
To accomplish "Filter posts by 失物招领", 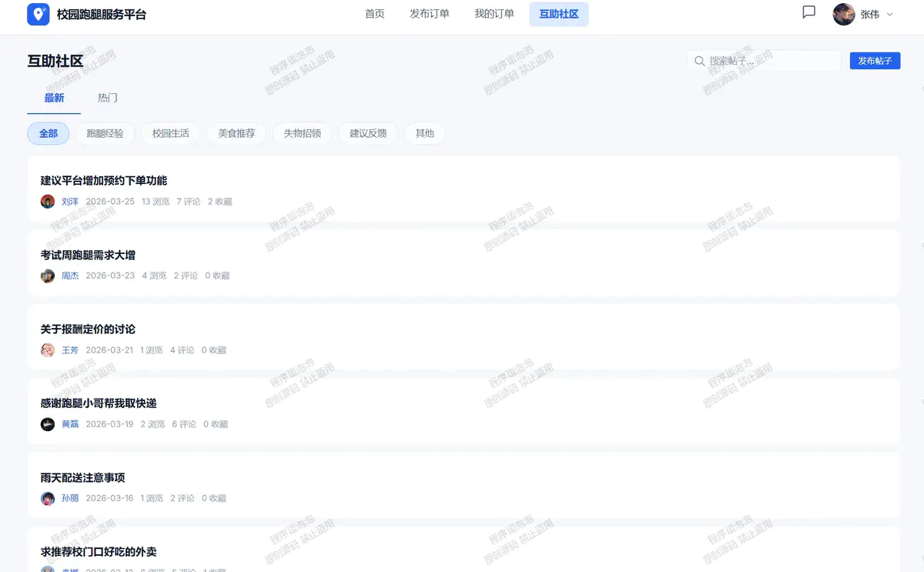I will coord(303,133).
